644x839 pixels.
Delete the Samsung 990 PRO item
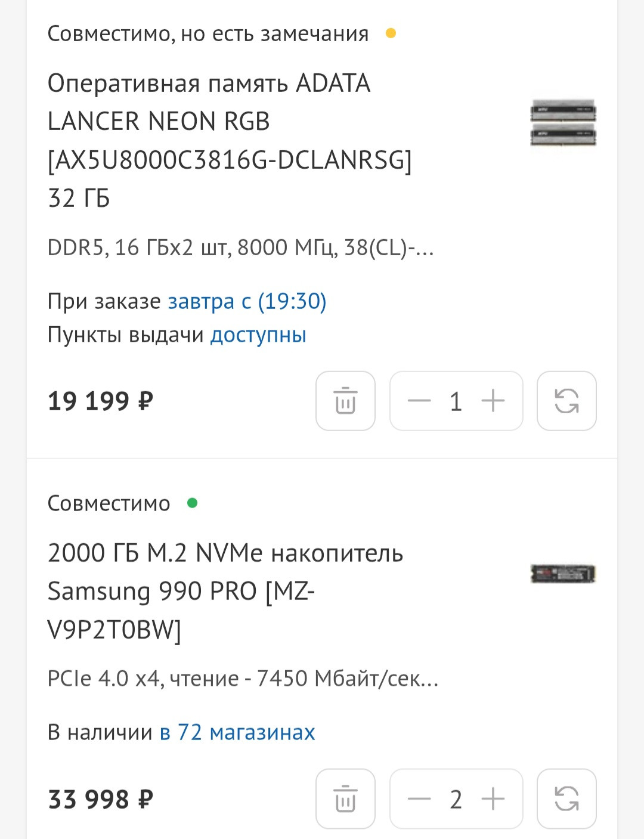tap(345, 799)
